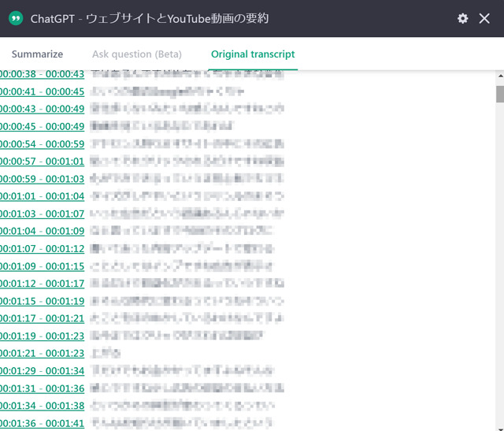504x431 pixels.
Task: Jump to timestamp 00:00:45 - 00:00:49
Action: tap(42, 126)
